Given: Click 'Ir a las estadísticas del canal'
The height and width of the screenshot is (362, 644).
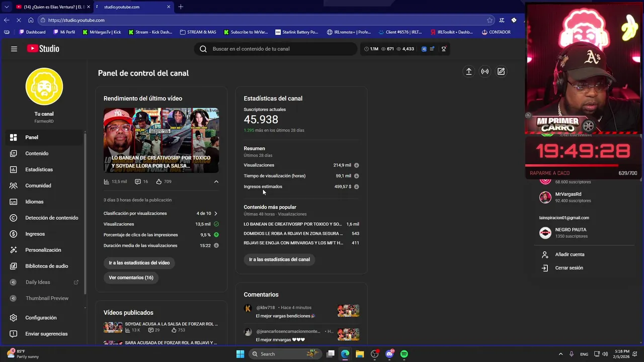Looking at the screenshot, I should (x=279, y=259).
